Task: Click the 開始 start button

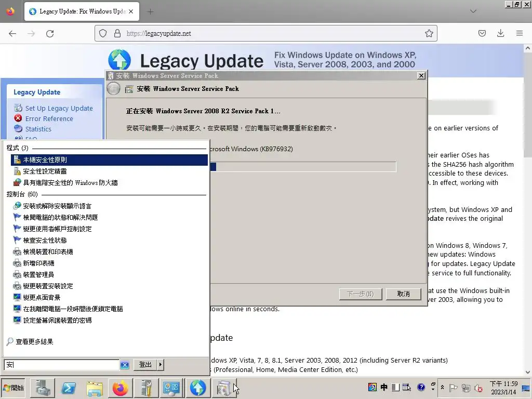Action: tap(14, 388)
